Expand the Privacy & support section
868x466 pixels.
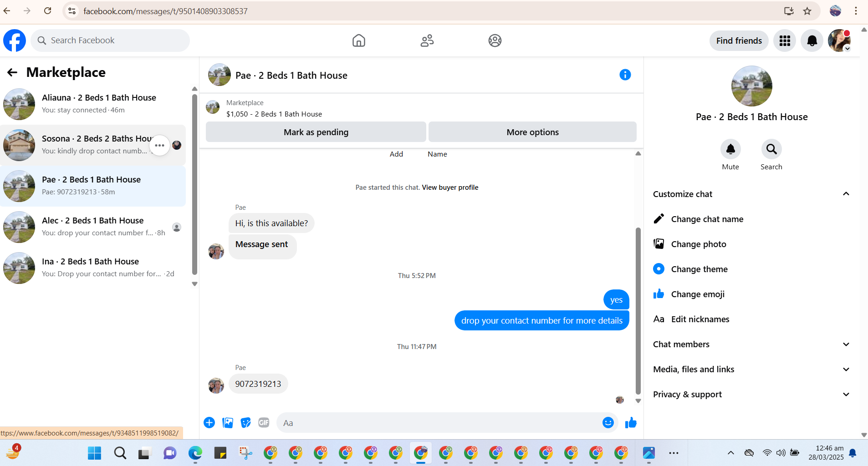(846, 395)
